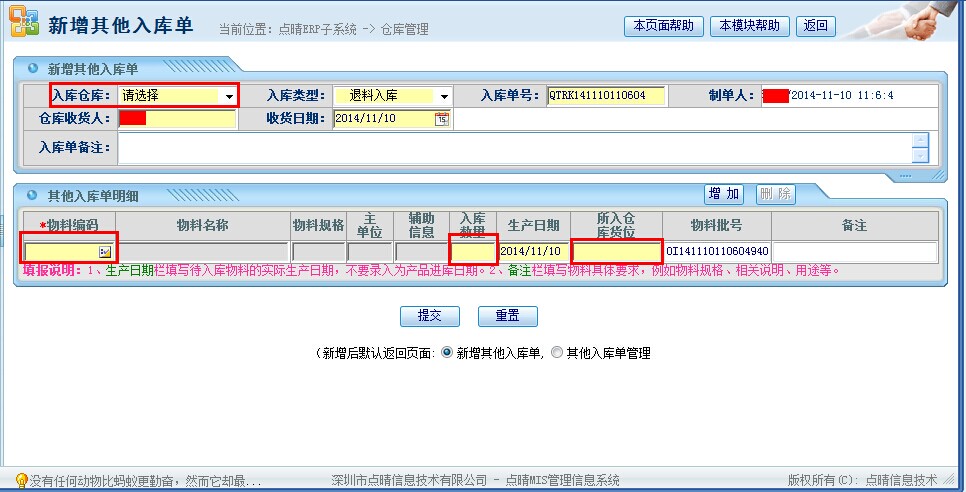The height and width of the screenshot is (492, 966).
Task: Click the round icon beside 新增其他入库单 panel header
Action: (x=33, y=68)
